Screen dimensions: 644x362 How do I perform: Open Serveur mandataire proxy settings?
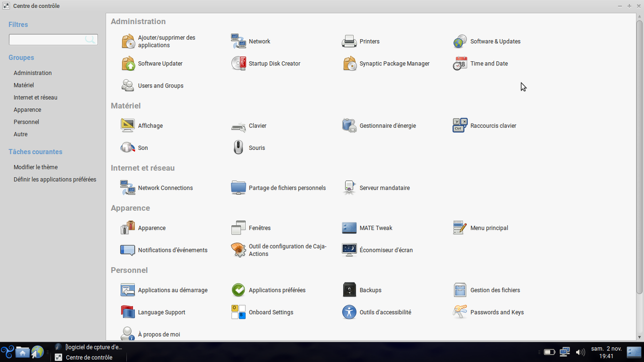coord(376,188)
